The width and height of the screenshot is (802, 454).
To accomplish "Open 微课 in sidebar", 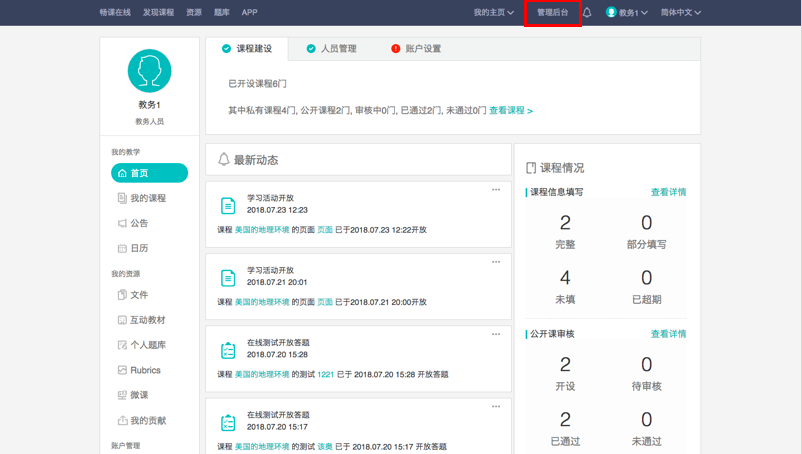I will 139,395.
